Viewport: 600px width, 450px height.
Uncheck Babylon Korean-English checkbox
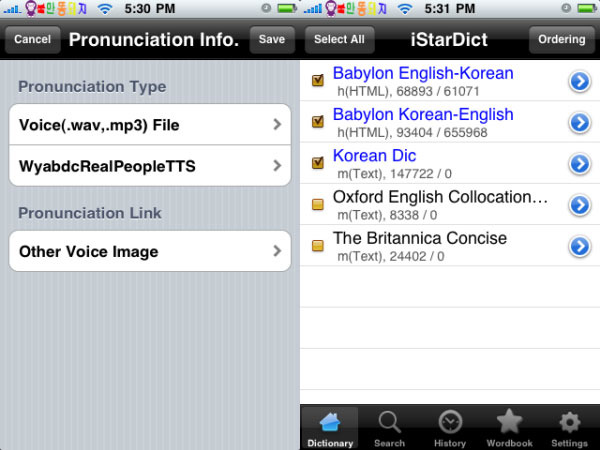(x=318, y=122)
